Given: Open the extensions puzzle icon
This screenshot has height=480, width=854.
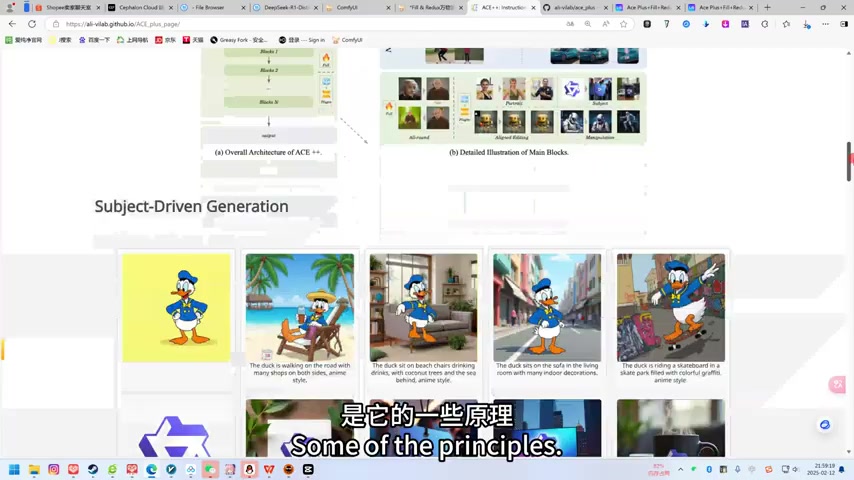Looking at the screenshot, I should [x=765, y=24].
